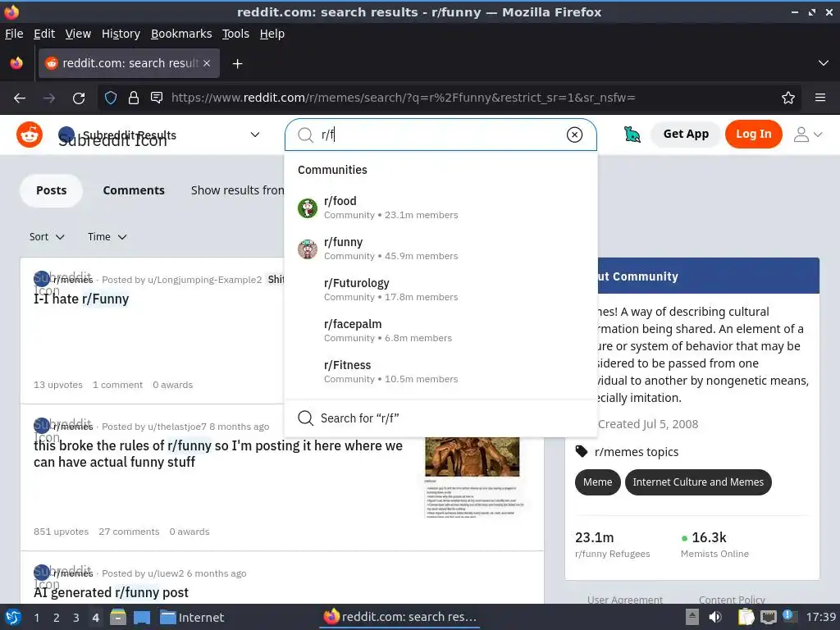View site info via the padlock icon
The height and width of the screenshot is (630, 840).
[134, 98]
